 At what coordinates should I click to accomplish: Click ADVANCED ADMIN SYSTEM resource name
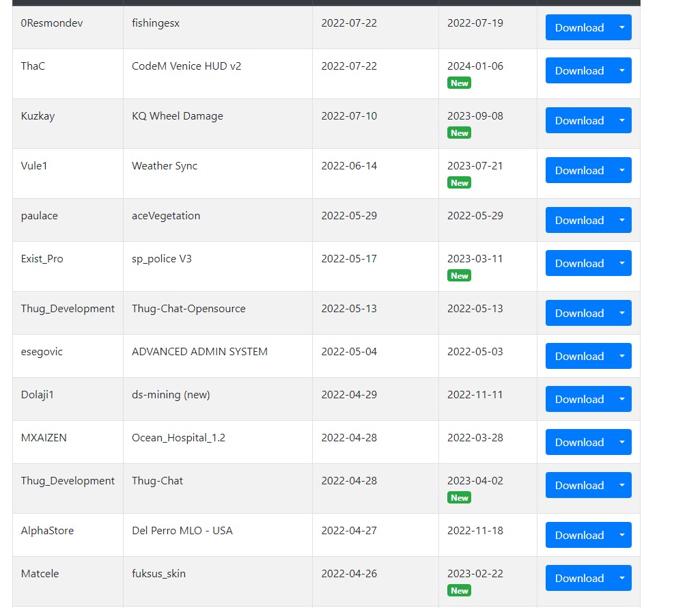(199, 352)
